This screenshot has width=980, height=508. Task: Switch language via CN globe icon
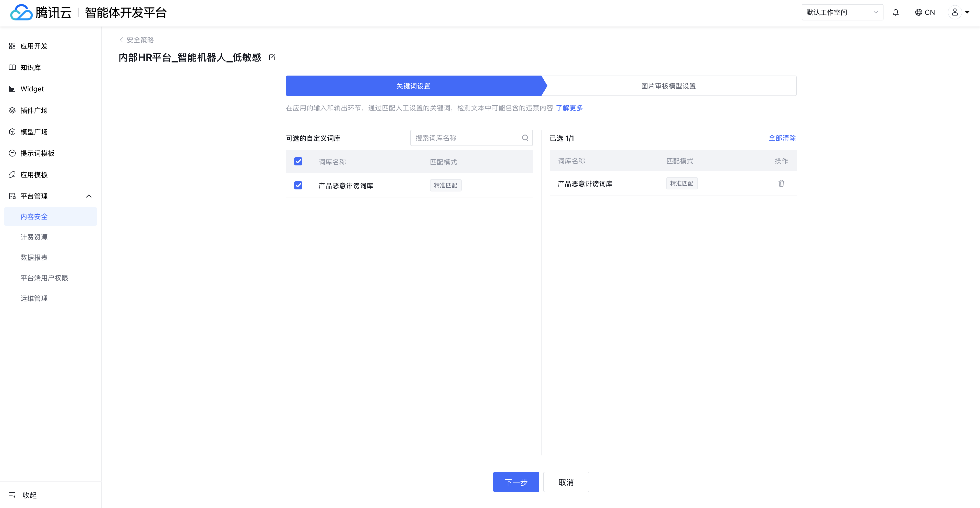coord(925,13)
